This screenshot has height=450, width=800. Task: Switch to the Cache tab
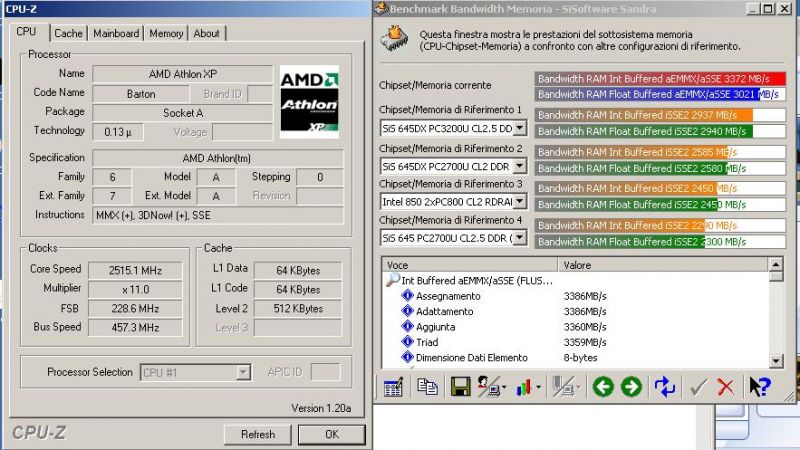[68, 33]
